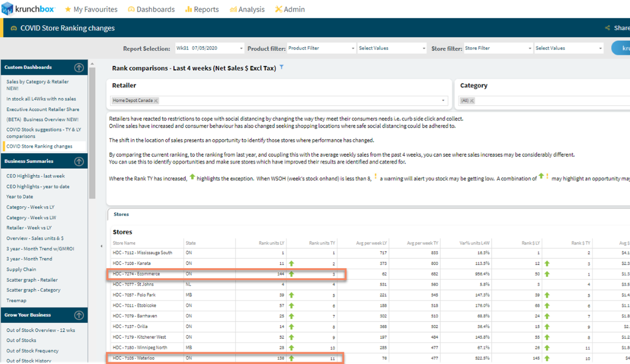Viewport: 630px width, 364px height.
Task: Click the krunchbox logo
Action: (29, 8)
